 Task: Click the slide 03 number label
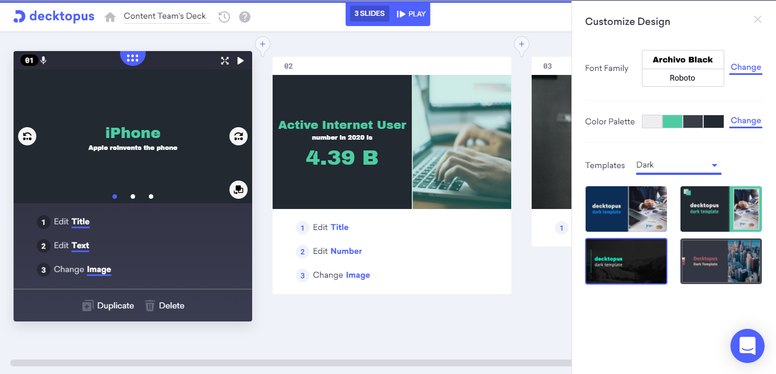(x=547, y=66)
